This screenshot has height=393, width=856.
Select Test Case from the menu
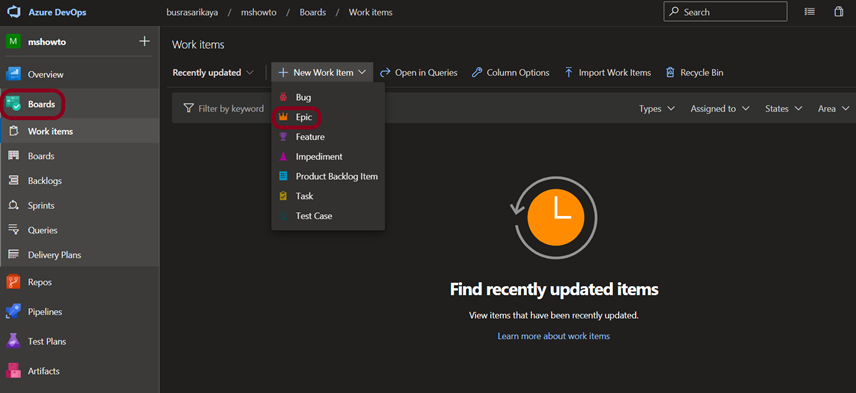point(328,216)
